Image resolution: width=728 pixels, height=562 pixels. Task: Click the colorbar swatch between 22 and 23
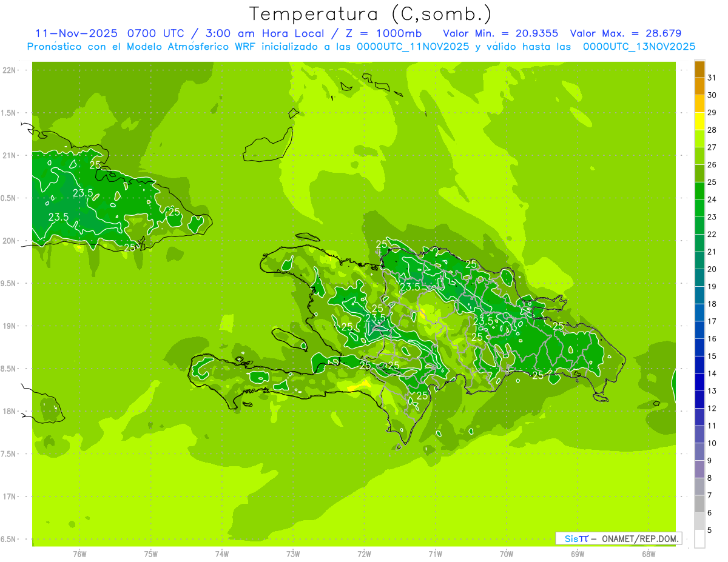(699, 226)
